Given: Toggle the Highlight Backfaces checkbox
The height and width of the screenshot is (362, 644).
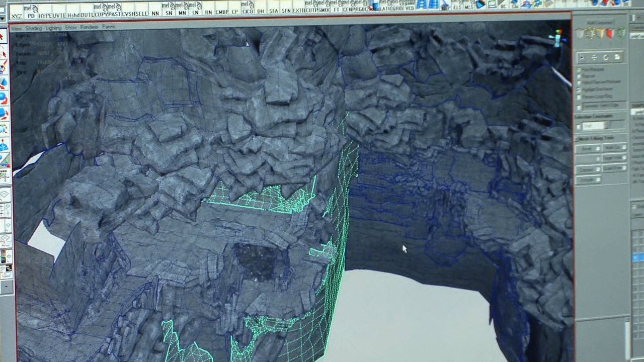Looking at the screenshot, I should [579, 89].
